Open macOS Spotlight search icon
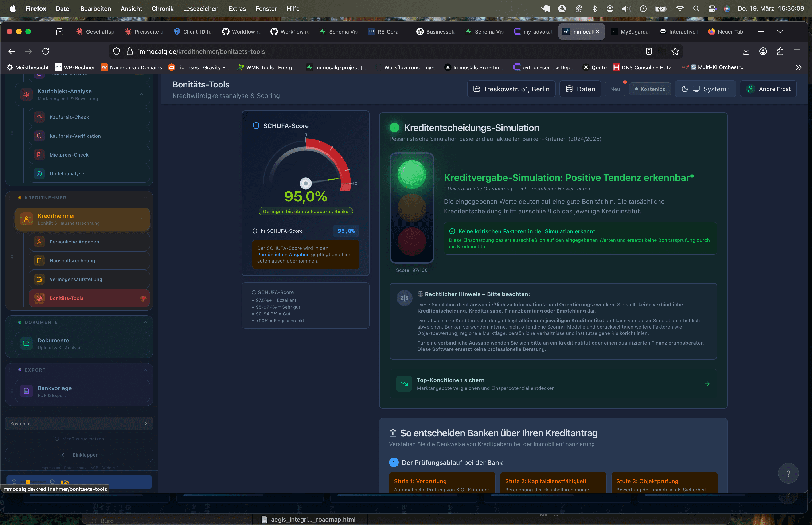The height and width of the screenshot is (525, 812). tap(696, 8)
